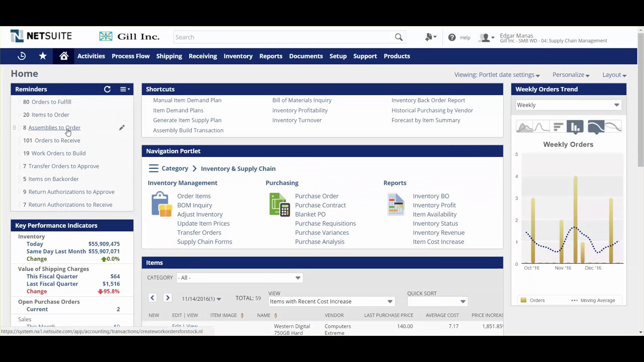Click the Purchasing calculator icon
The image size is (644, 362).
279,204
